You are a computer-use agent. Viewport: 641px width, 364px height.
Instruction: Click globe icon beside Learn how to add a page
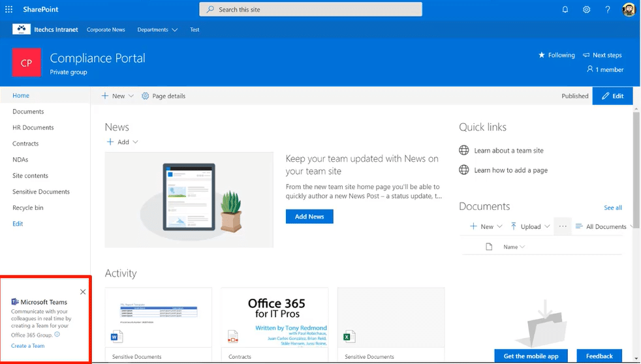pos(464,170)
